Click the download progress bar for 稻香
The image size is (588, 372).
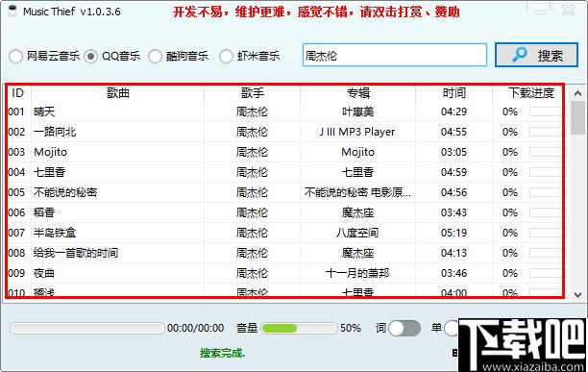[546, 213]
